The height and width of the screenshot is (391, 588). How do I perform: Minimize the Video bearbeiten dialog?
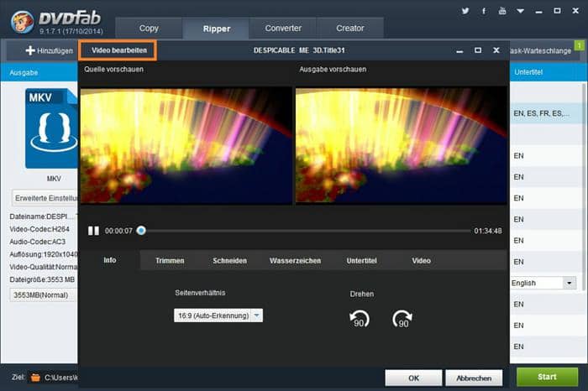pos(459,50)
